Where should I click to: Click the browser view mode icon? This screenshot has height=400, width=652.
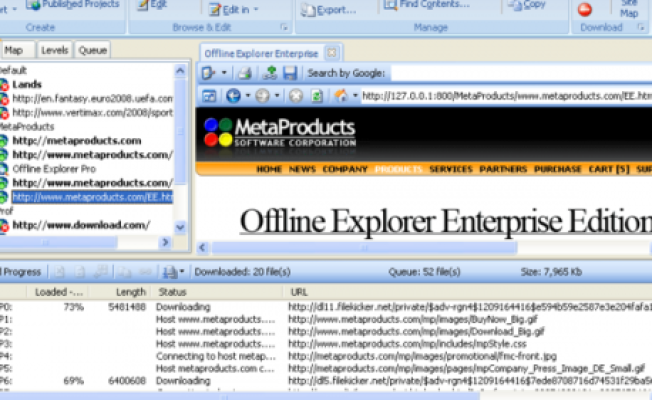(x=207, y=73)
